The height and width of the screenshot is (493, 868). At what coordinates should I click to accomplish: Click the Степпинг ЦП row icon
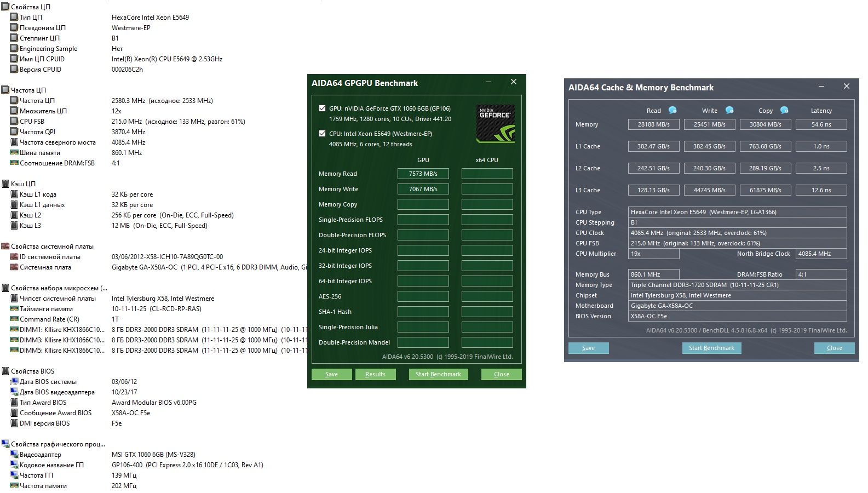pyautogui.click(x=14, y=38)
